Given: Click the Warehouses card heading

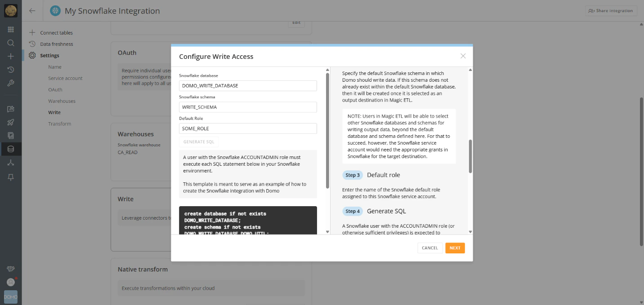Looking at the screenshot, I should tap(136, 134).
